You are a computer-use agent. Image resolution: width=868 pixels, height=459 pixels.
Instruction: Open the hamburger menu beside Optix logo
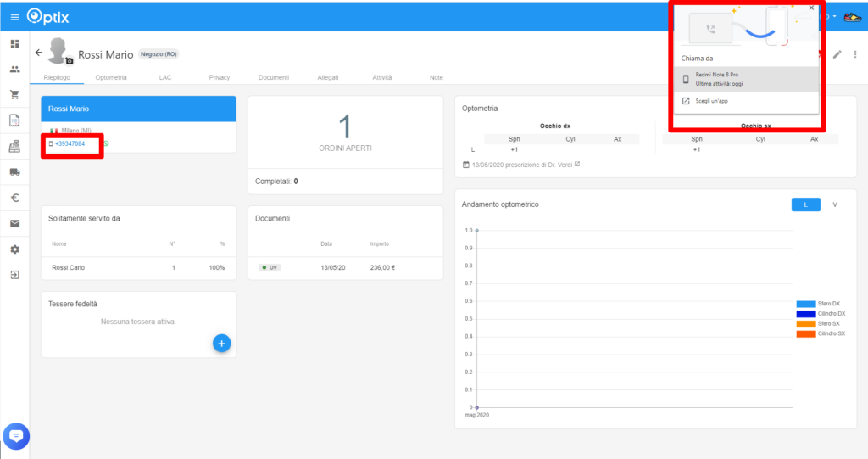pyautogui.click(x=14, y=17)
